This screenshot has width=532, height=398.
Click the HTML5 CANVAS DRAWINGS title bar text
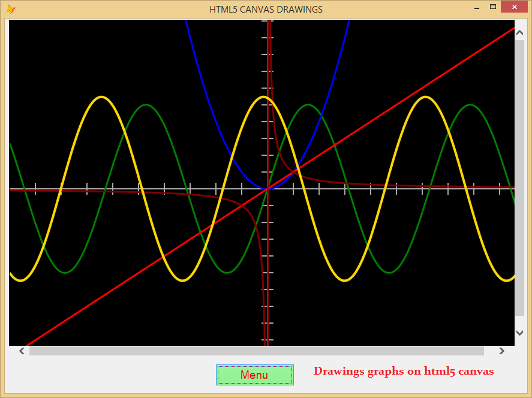click(x=266, y=9)
